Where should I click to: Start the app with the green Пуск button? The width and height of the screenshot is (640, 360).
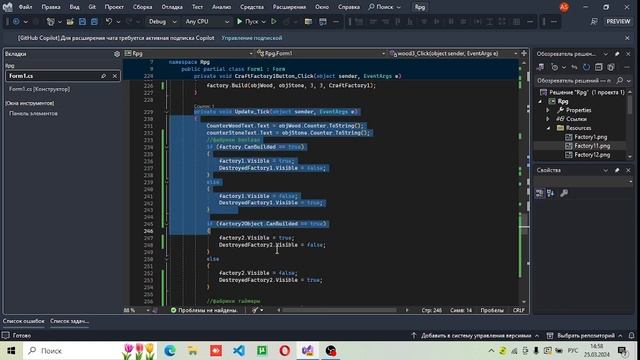[247, 22]
